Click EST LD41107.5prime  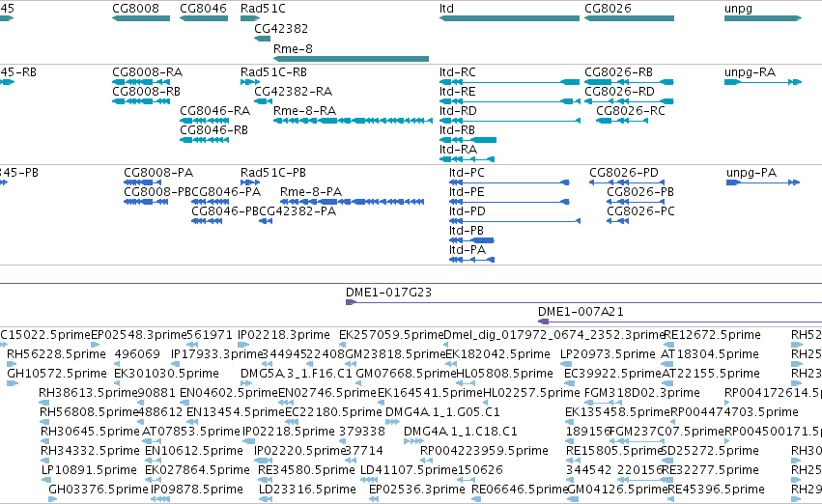pyautogui.click(x=409, y=470)
